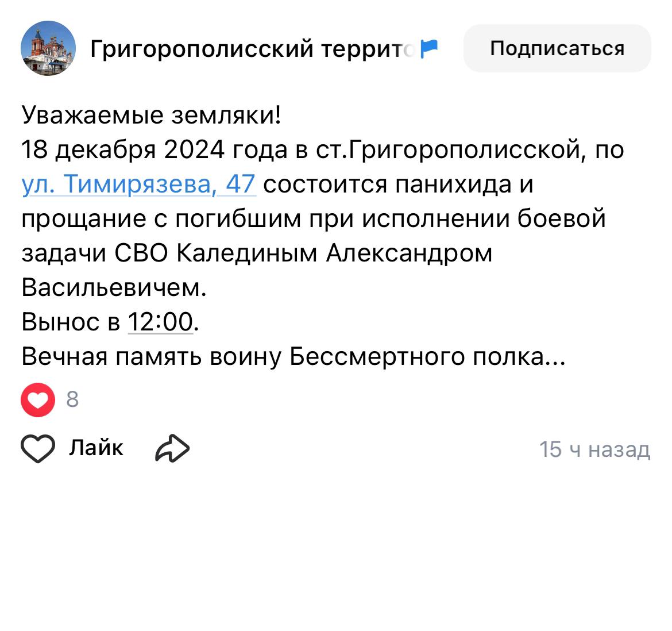Tap the underlined 12:00 time link

[x=161, y=321]
